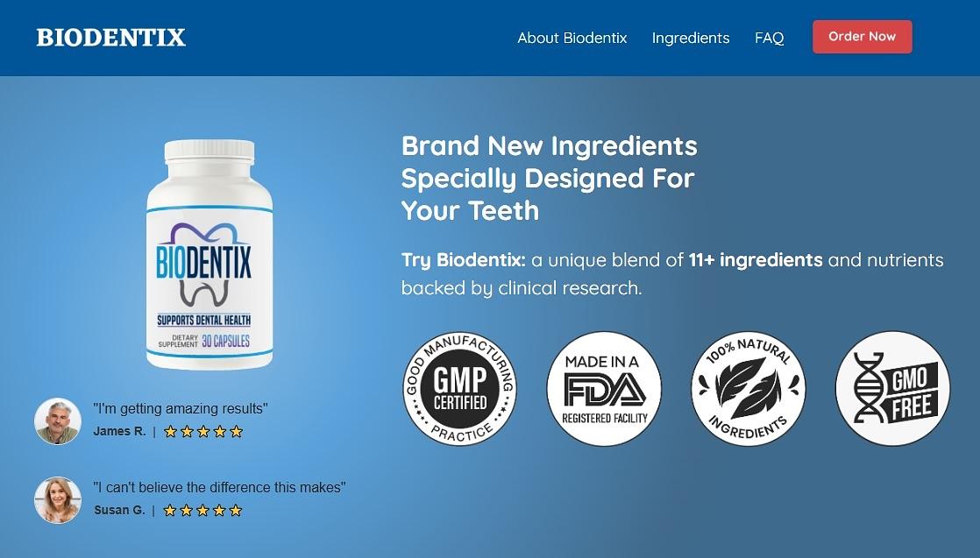
Task: Click the "I can't believe the difference" quote
Action: coord(219,487)
